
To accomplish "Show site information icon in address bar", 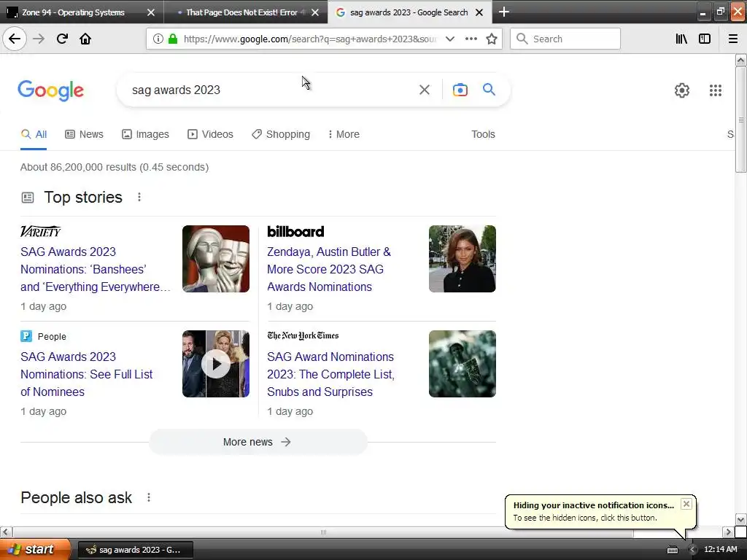I will [158, 39].
